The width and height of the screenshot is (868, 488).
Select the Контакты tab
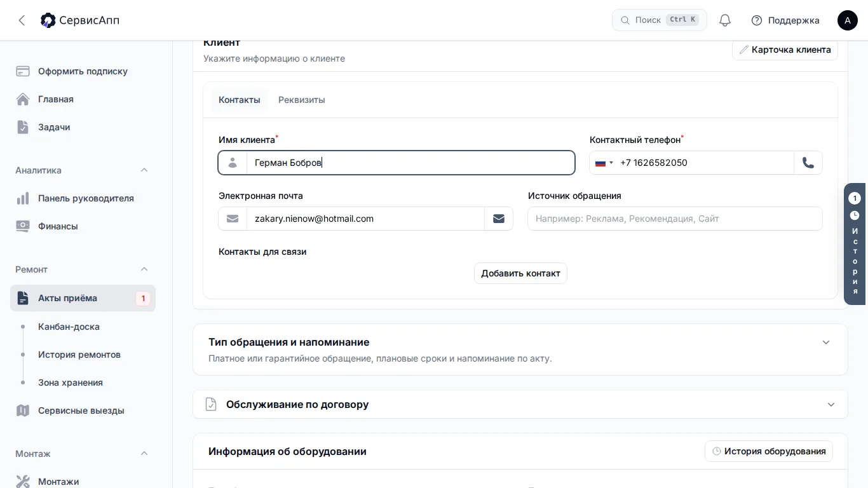pyautogui.click(x=240, y=100)
